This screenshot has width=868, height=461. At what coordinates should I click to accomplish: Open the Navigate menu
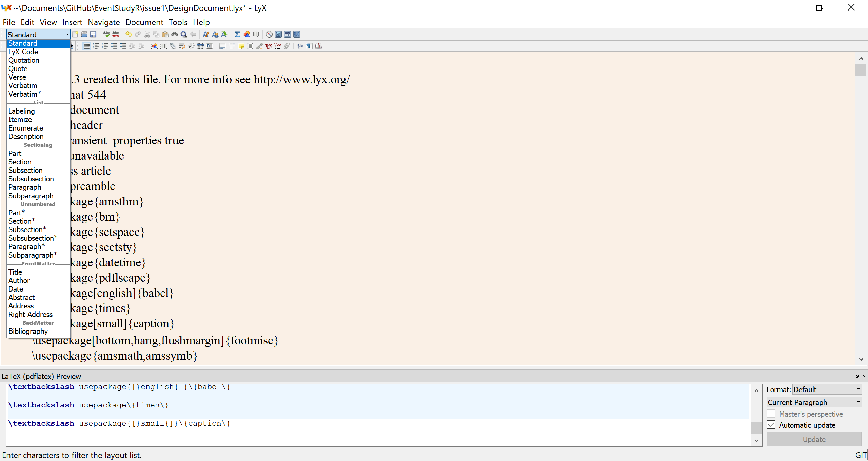[104, 22]
